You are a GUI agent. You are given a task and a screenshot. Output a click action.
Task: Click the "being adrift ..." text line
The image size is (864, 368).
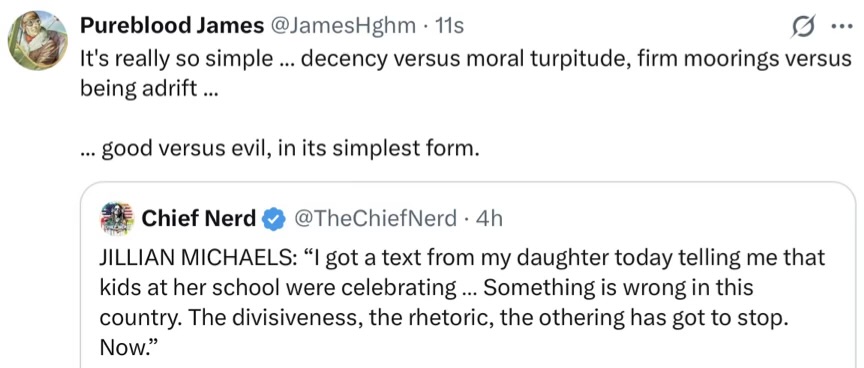tap(149, 88)
